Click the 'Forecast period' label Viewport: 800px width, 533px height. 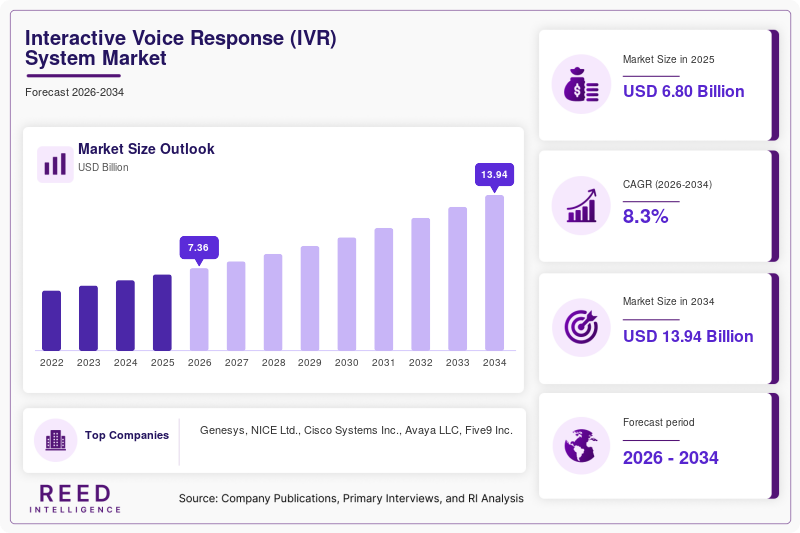point(658,422)
